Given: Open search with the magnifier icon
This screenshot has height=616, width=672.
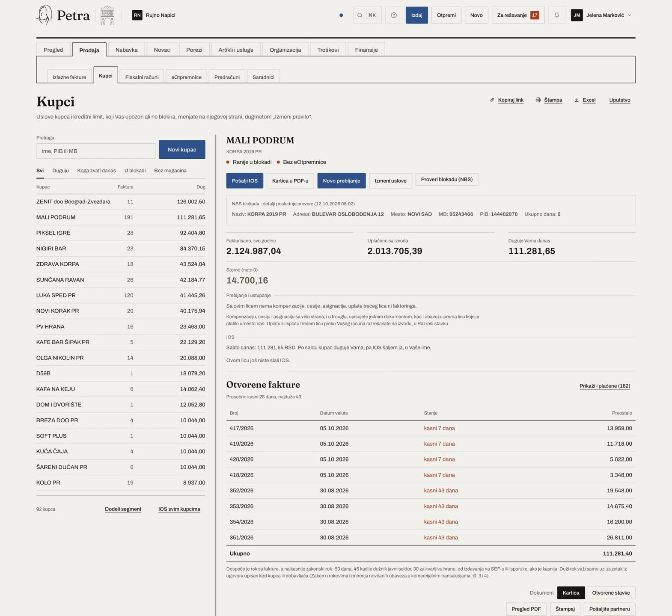Looking at the screenshot, I should click(360, 15).
